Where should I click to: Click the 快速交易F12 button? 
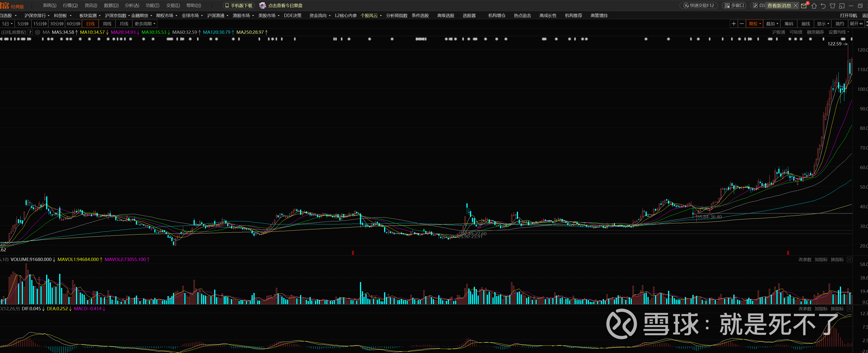pyautogui.click(x=699, y=5)
